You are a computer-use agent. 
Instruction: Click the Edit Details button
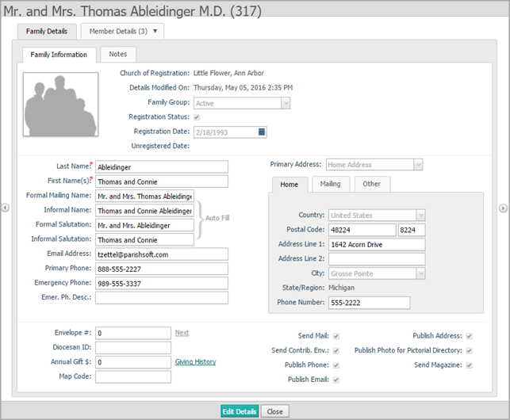point(240,412)
